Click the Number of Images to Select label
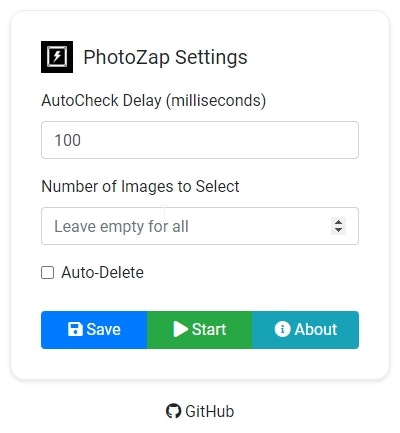Image resolution: width=400 pixels, height=433 pixels. click(x=140, y=186)
